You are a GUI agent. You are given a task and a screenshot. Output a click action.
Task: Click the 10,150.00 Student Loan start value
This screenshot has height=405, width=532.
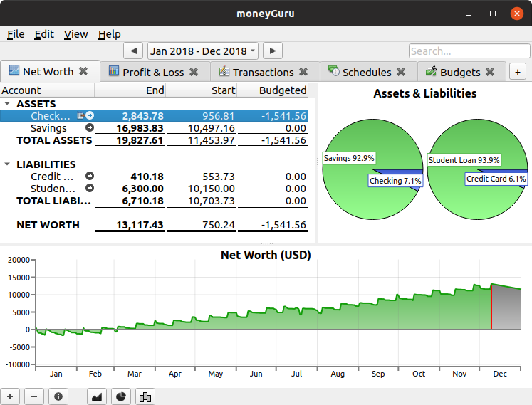pos(212,188)
